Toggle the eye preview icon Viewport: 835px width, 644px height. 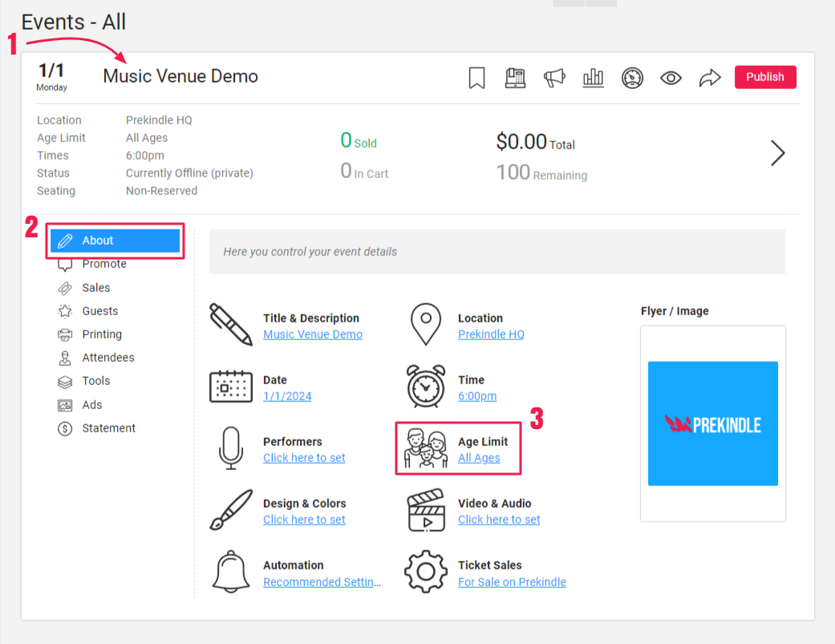[671, 79]
